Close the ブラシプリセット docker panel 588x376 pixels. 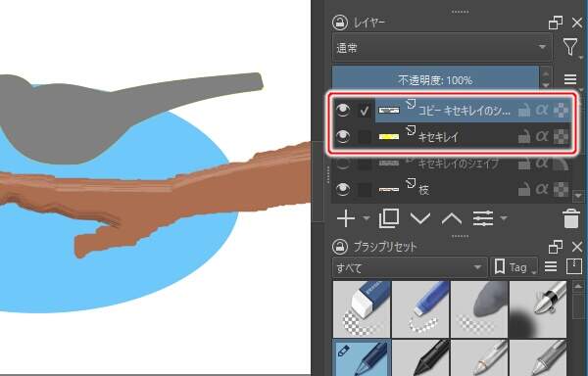(x=577, y=247)
